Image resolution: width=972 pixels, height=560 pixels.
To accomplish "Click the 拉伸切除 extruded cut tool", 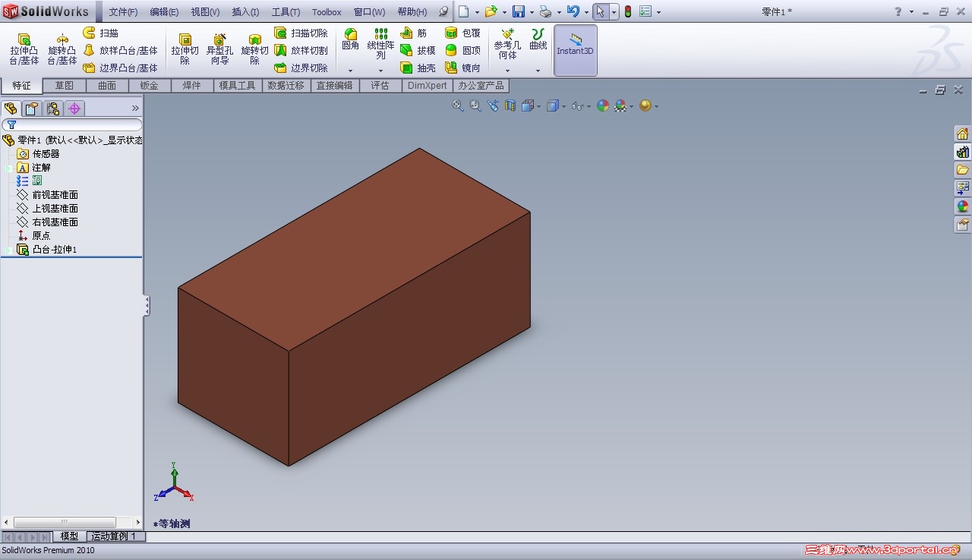I will click(x=185, y=49).
